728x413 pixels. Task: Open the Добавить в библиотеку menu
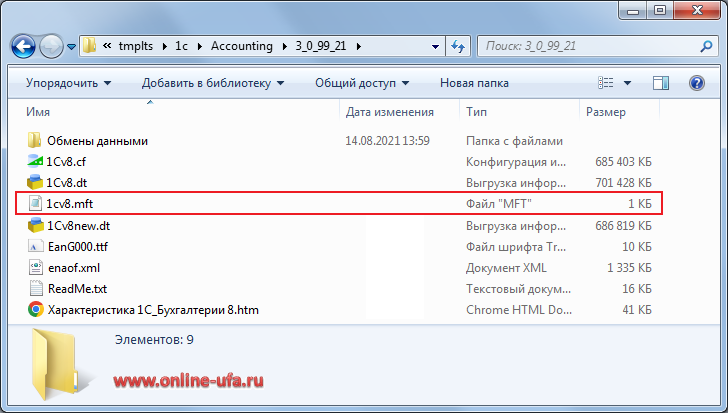(213, 83)
